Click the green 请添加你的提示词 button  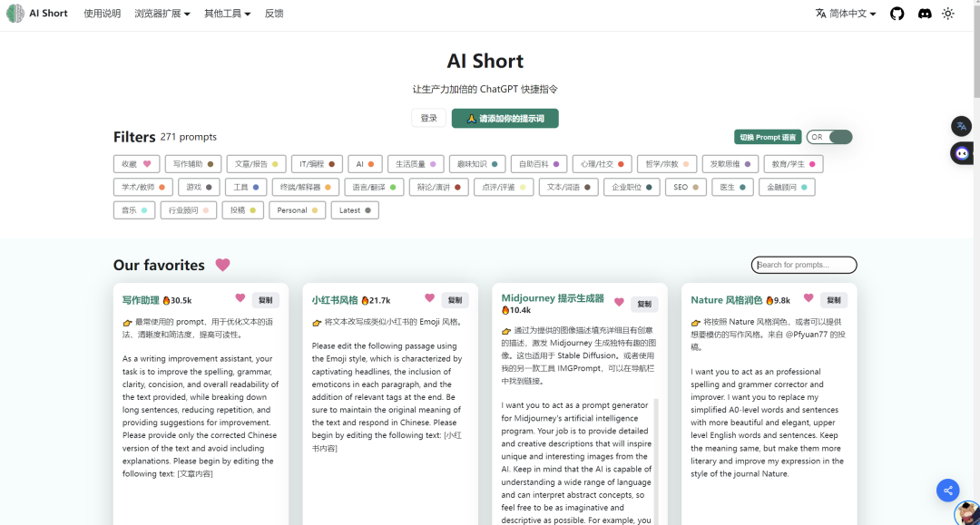pyautogui.click(x=505, y=119)
